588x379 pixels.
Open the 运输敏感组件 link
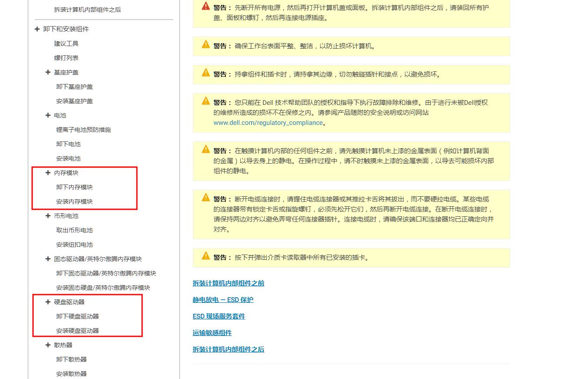pyautogui.click(x=212, y=332)
